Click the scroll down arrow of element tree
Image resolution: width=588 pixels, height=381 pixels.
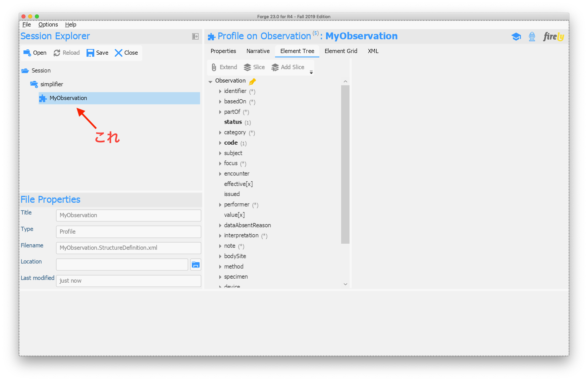(345, 284)
